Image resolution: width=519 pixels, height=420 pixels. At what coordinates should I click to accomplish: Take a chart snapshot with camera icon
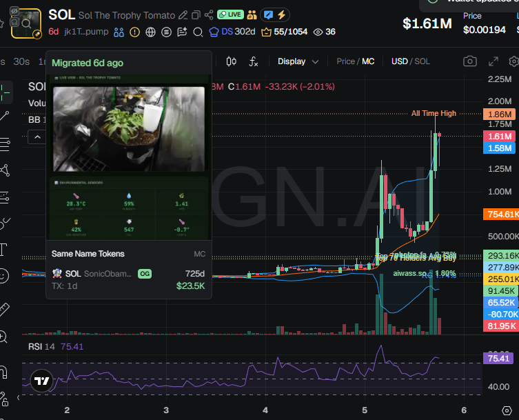click(469, 61)
